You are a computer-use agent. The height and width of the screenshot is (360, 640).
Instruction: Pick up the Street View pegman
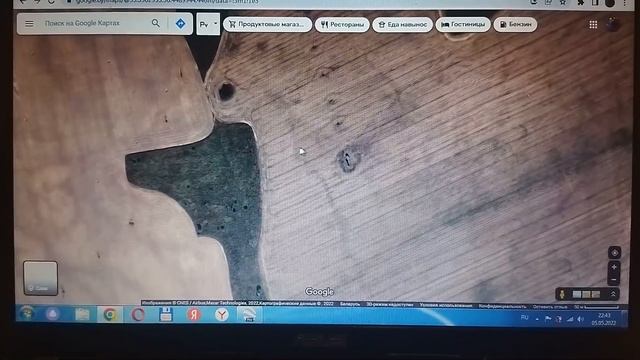pos(562,294)
